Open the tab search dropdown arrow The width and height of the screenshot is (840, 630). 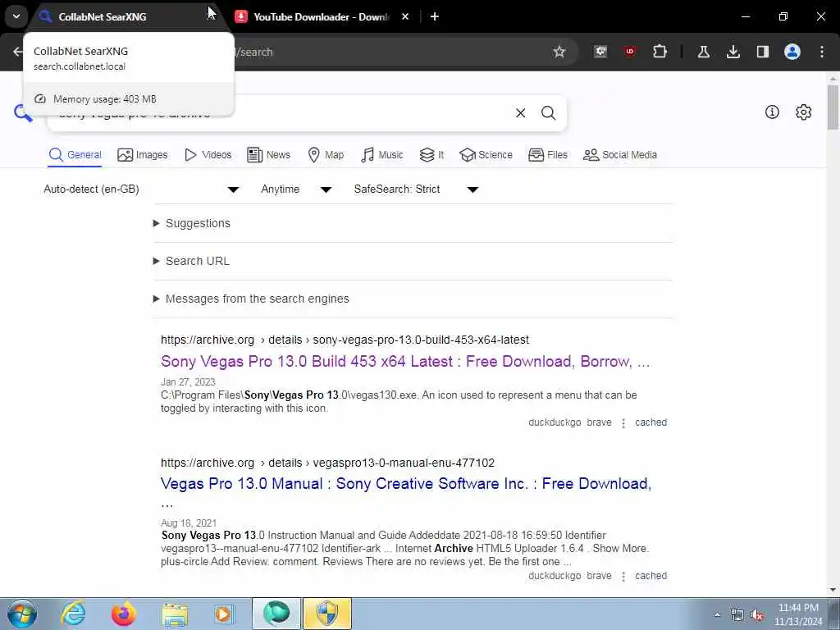click(x=16, y=16)
